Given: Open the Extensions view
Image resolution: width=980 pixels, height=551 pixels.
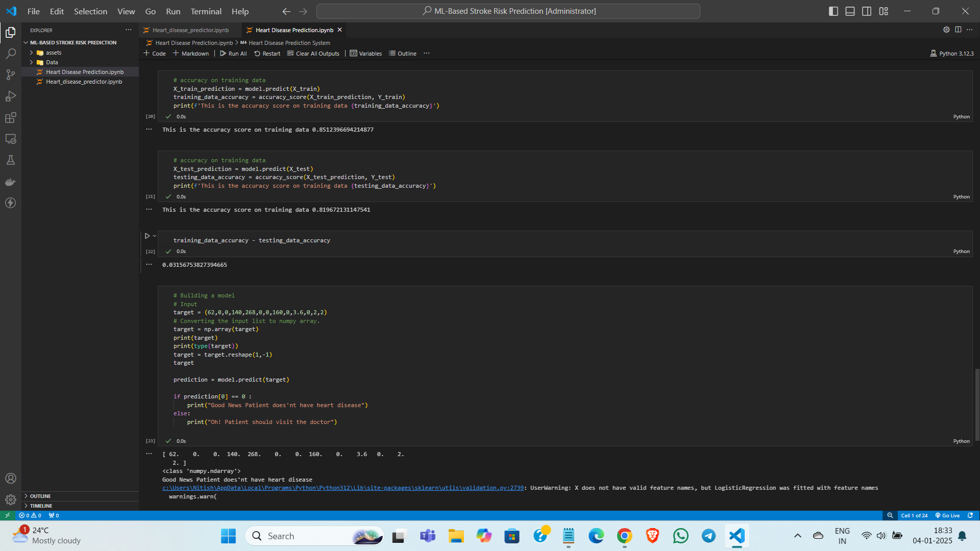Looking at the screenshot, I should 11,118.
